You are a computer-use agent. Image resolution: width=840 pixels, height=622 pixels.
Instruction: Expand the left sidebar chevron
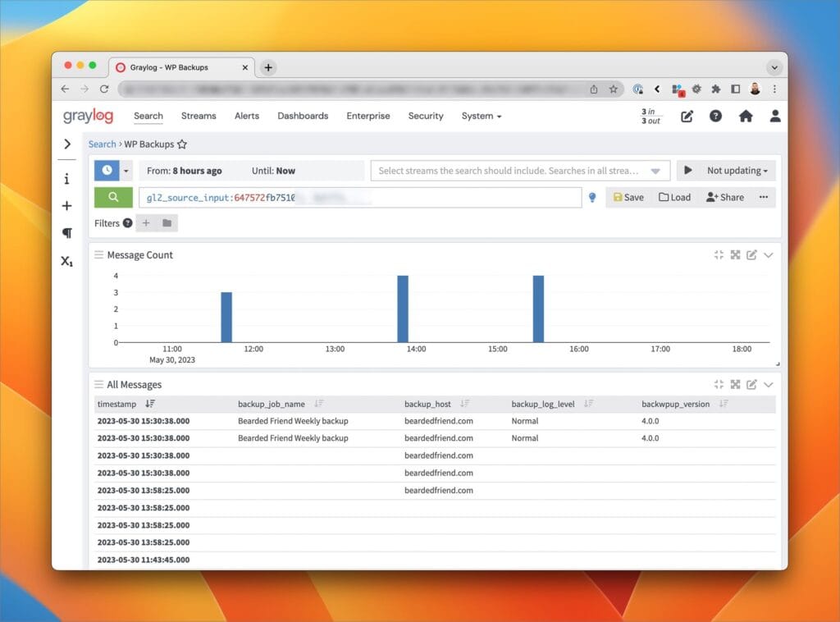(x=67, y=144)
